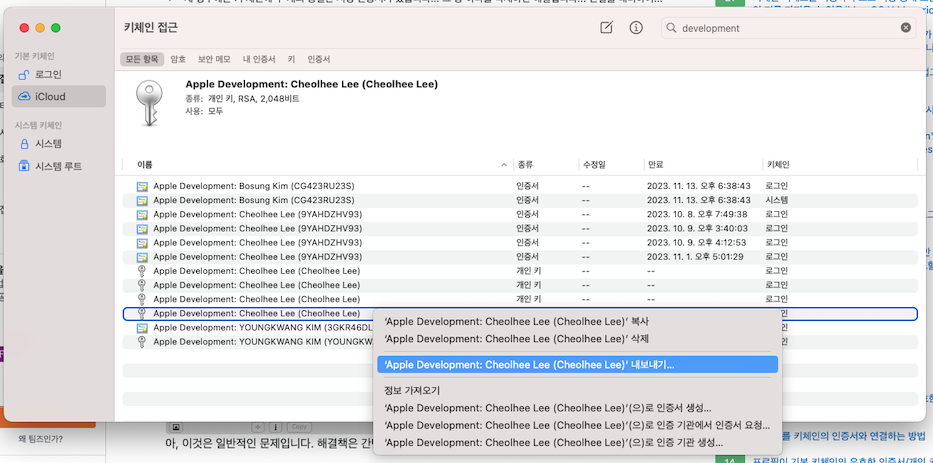Select YOUNGKWANG KIM private key row
The image size is (933, 463).
coord(248,342)
